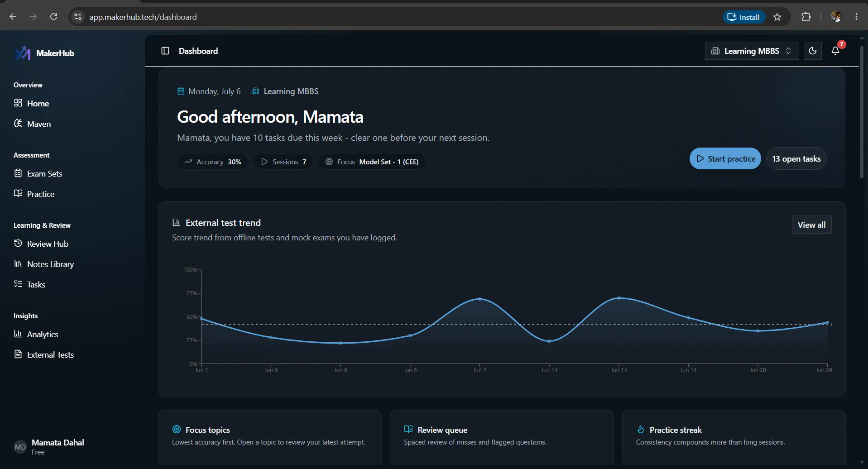Viewport: 868px width, 469px height.
Task: Open Chrome three-dot menu
Action: [x=856, y=17]
